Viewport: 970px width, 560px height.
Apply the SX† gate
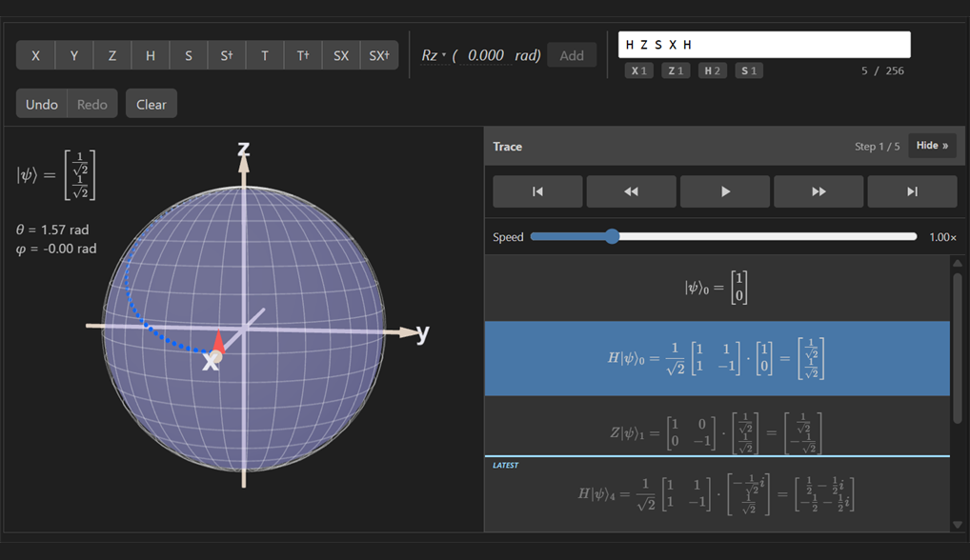point(379,55)
